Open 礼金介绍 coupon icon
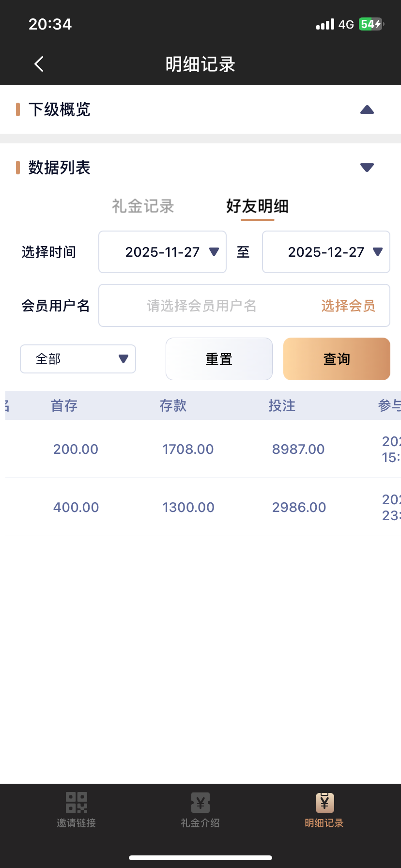Screen dimensions: 401x868 (200, 803)
